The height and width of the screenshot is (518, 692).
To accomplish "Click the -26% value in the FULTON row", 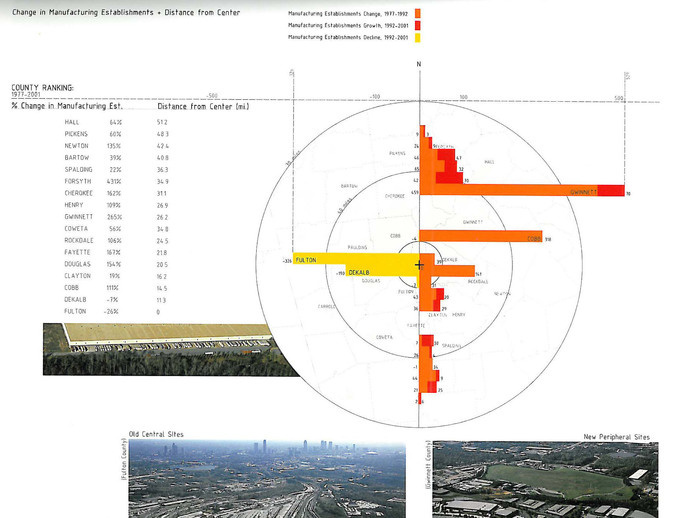I will click(x=111, y=311).
